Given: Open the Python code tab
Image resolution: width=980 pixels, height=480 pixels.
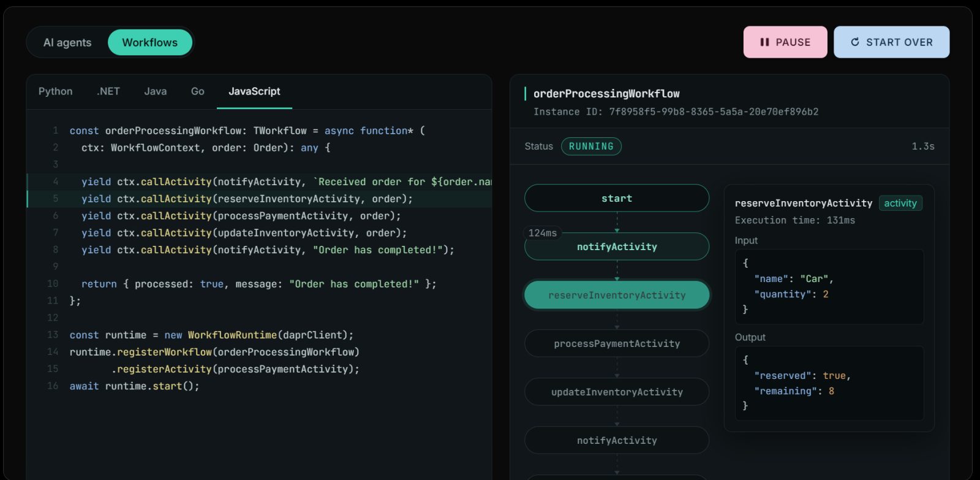Looking at the screenshot, I should coord(56,91).
